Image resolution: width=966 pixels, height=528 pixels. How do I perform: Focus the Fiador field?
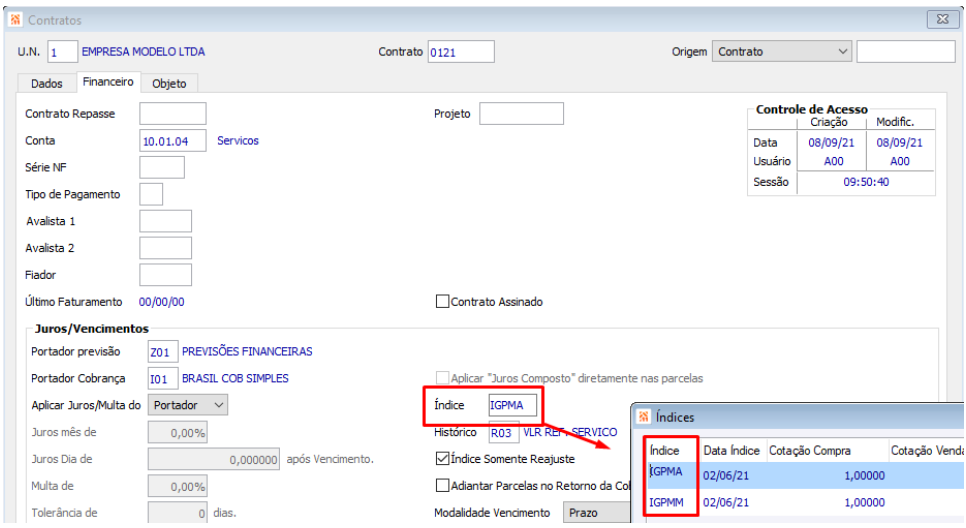point(165,275)
